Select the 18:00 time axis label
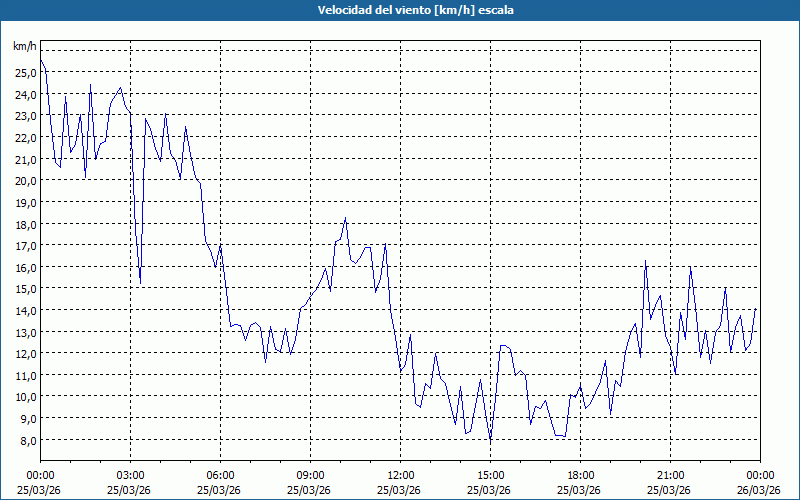This screenshot has height=500, width=800. click(x=580, y=475)
